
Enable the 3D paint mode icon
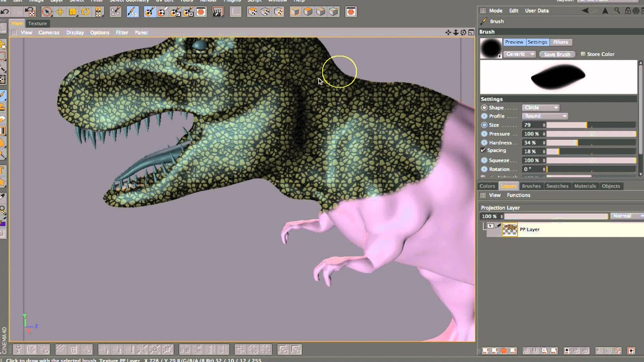[x=133, y=12]
